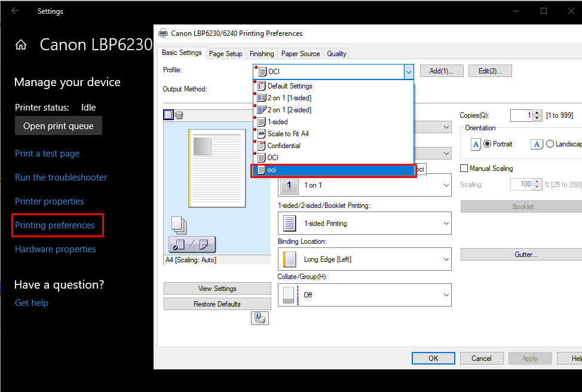Choose uppercase OCI profile in list
The height and width of the screenshot is (392, 582).
333,157
